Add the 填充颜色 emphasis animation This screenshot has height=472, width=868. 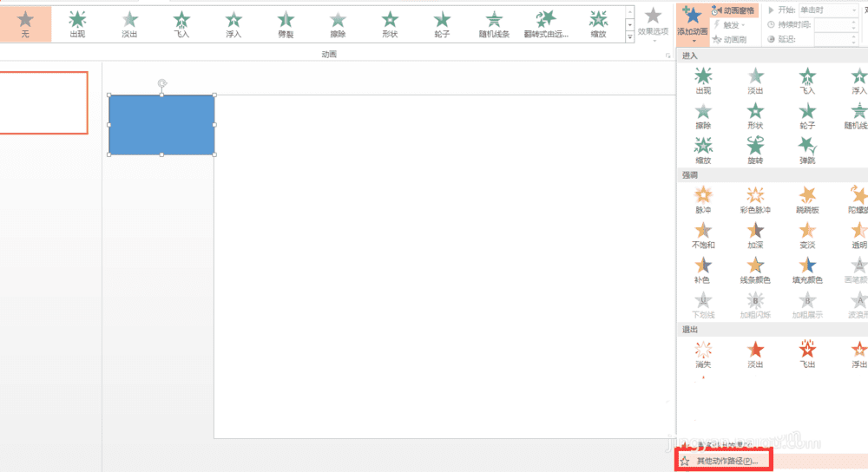(807, 270)
